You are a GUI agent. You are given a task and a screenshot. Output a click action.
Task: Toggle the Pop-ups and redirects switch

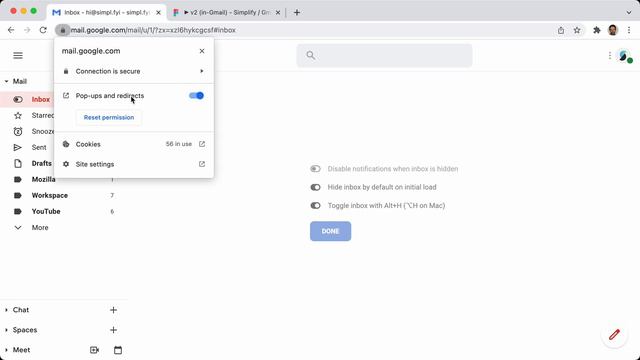coord(196,96)
